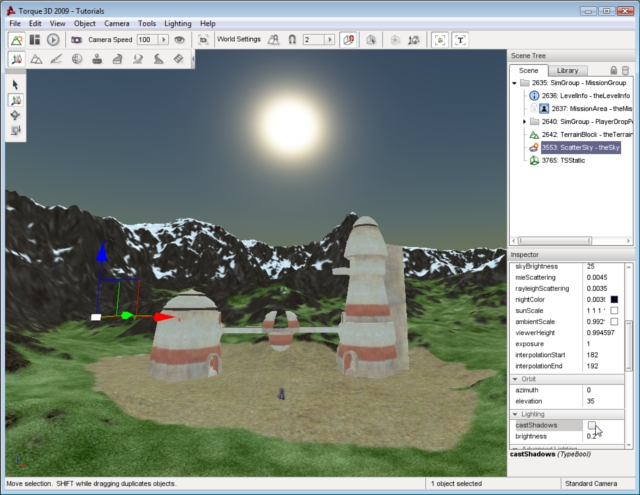Click the lock icon in Scene Tree
640x495 pixels.
pos(613,71)
